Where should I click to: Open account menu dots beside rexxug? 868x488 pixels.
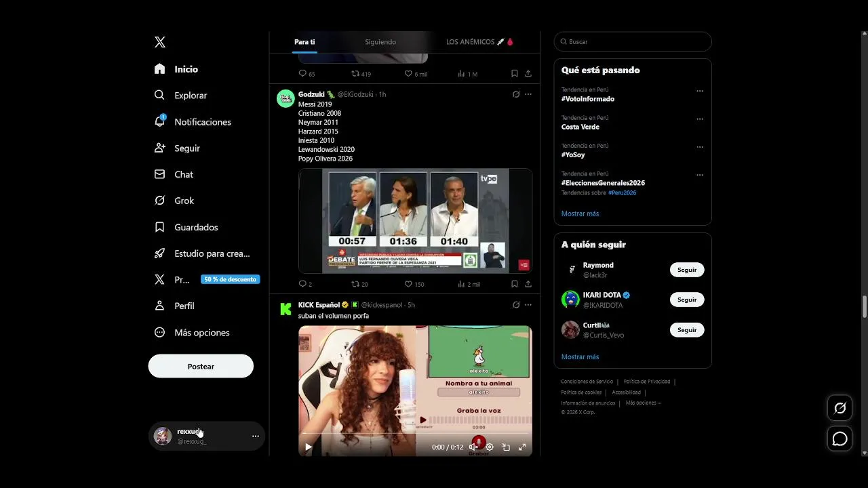pyautogui.click(x=255, y=436)
